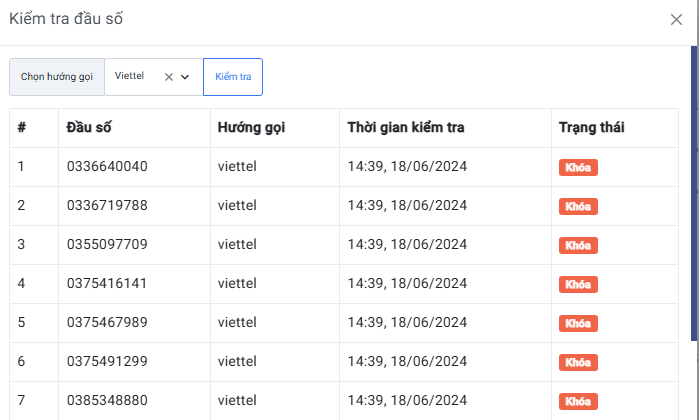Viewport: 699px width, 420px height.
Task: Click the Chọn hướng gọi label
Action: pyautogui.click(x=57, y=77)
